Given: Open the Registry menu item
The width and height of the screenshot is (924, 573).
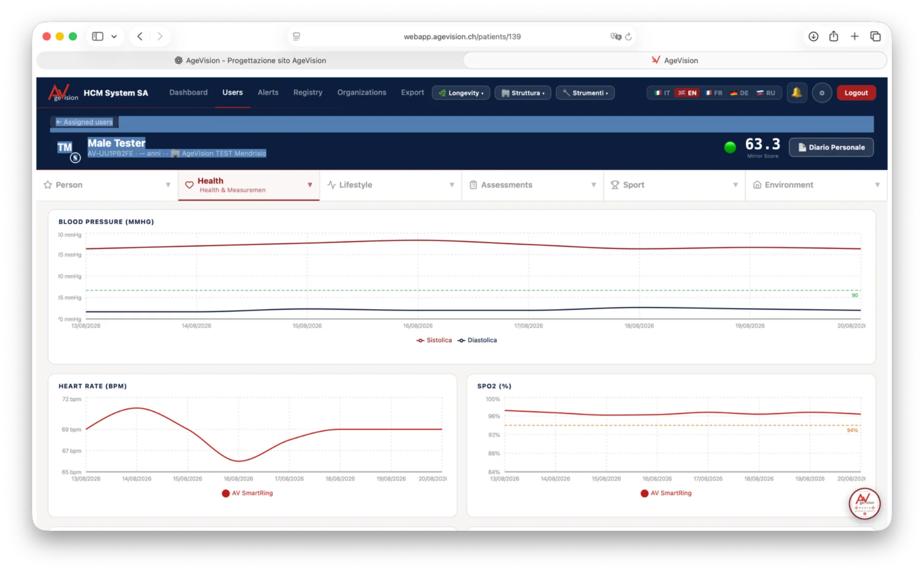Looking at the screenshot, I should (x=308, y=92).
